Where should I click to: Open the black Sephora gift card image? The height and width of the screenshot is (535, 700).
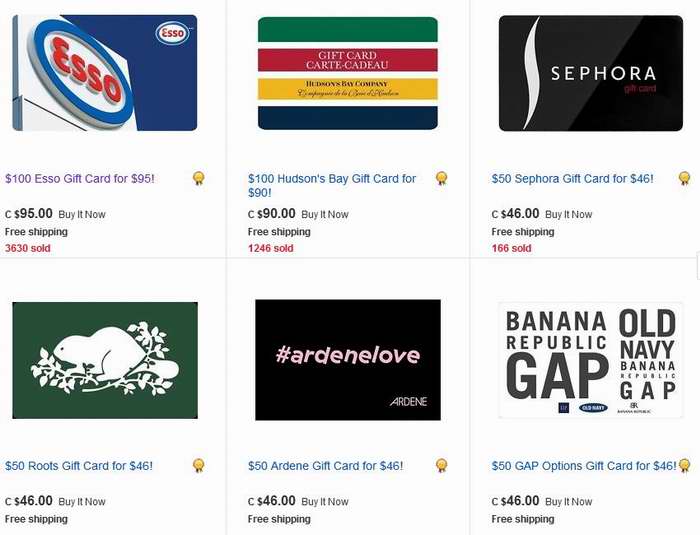pos(591,73)
